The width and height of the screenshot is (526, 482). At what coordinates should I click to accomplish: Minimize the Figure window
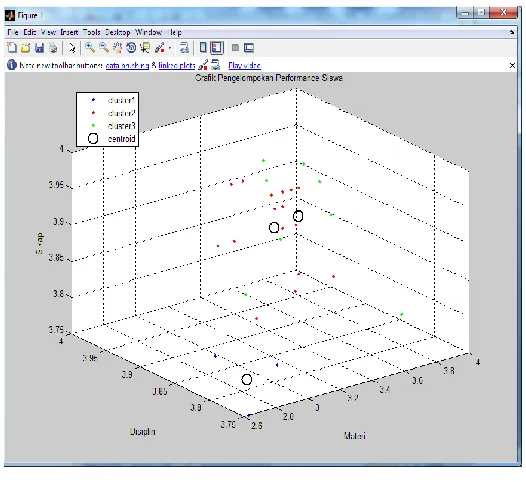465,12
